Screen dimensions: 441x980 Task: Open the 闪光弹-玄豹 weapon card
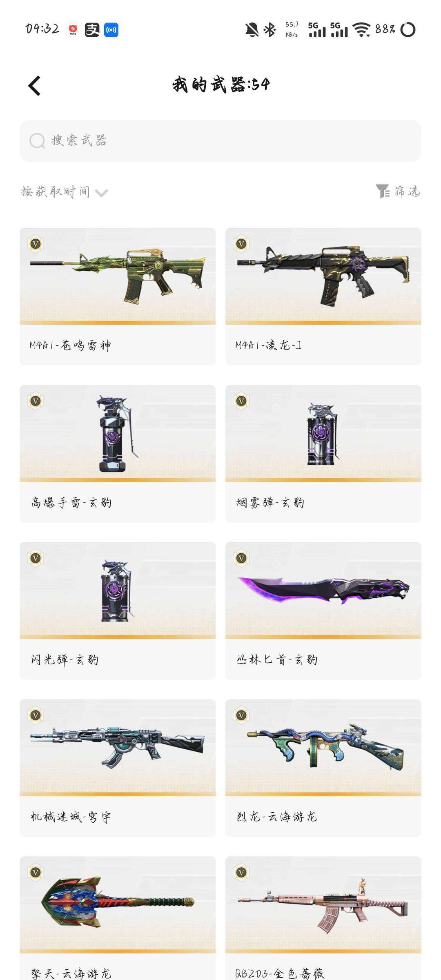point(118,611)
